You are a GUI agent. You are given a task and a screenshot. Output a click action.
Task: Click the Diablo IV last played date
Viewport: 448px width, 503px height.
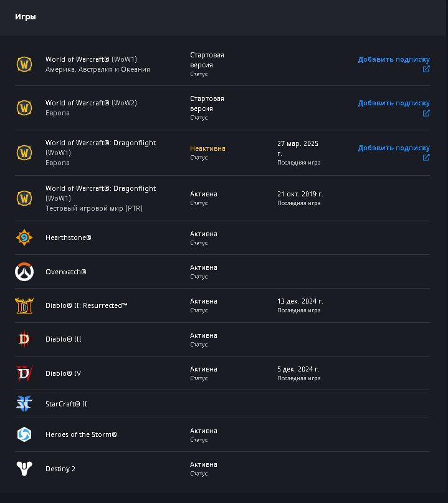(298, 369)
